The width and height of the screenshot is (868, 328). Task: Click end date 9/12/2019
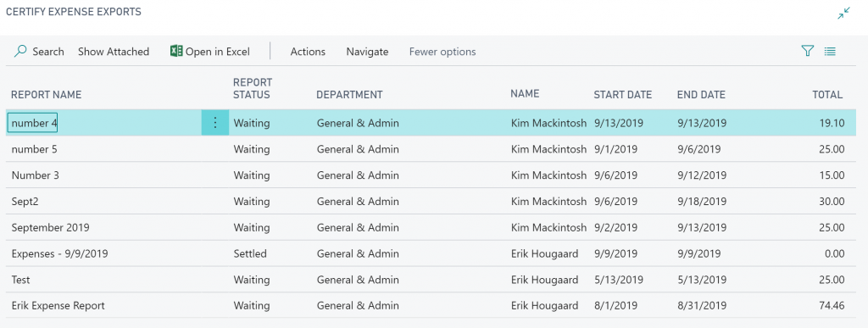[702, 175]
